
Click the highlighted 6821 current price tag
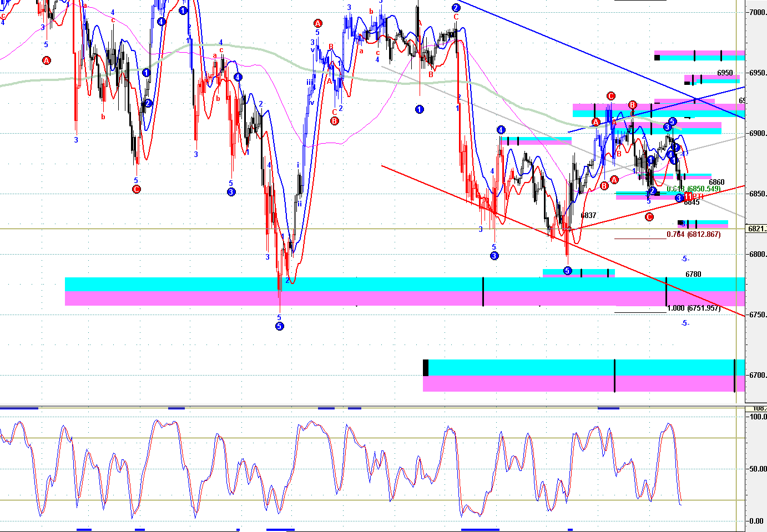pos(756,229)
